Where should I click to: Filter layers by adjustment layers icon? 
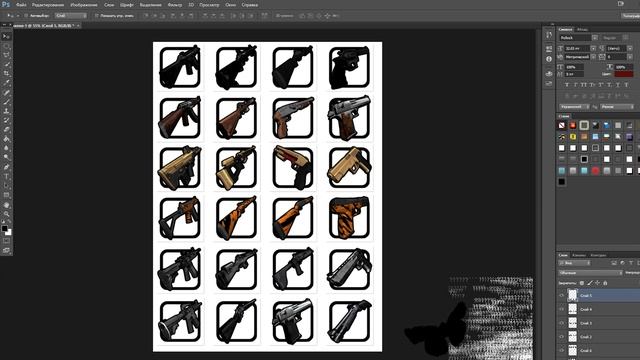[622, 263]
